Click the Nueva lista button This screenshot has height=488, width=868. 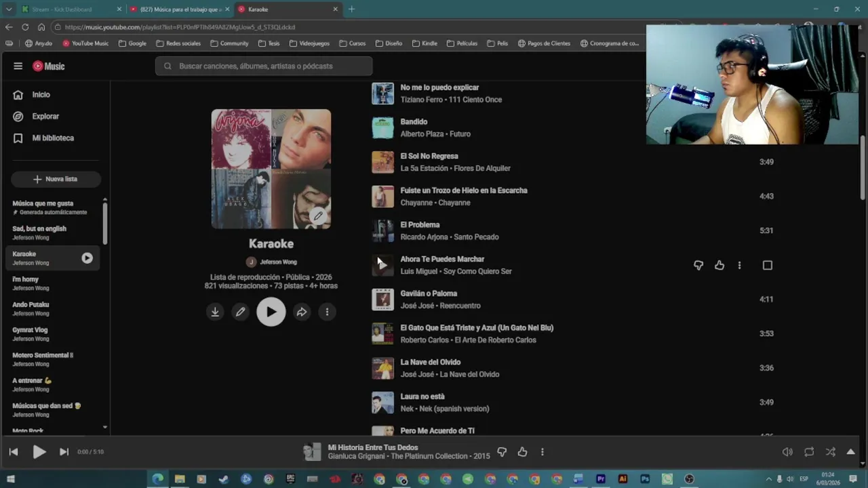56,179
